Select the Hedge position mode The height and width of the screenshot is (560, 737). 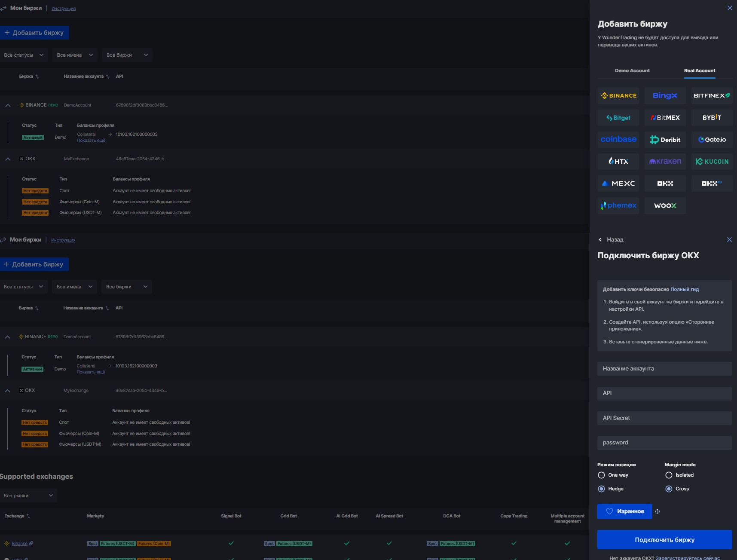click(601, 489)
